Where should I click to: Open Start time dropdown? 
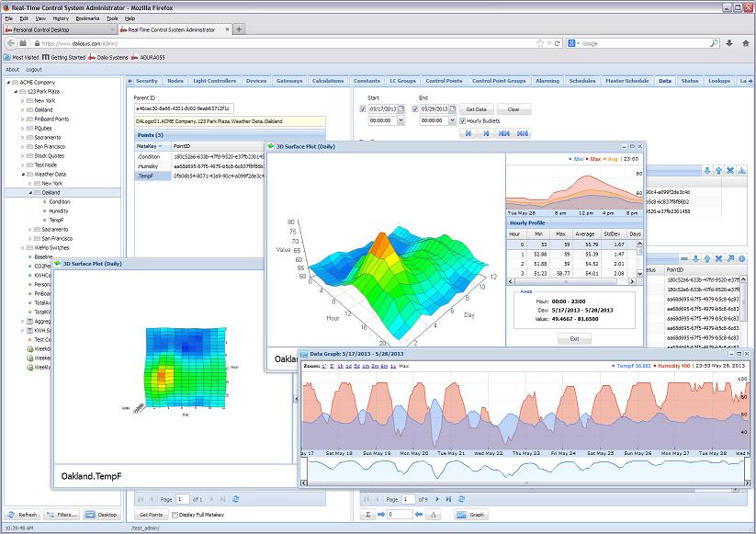click(x=401, y=120)
